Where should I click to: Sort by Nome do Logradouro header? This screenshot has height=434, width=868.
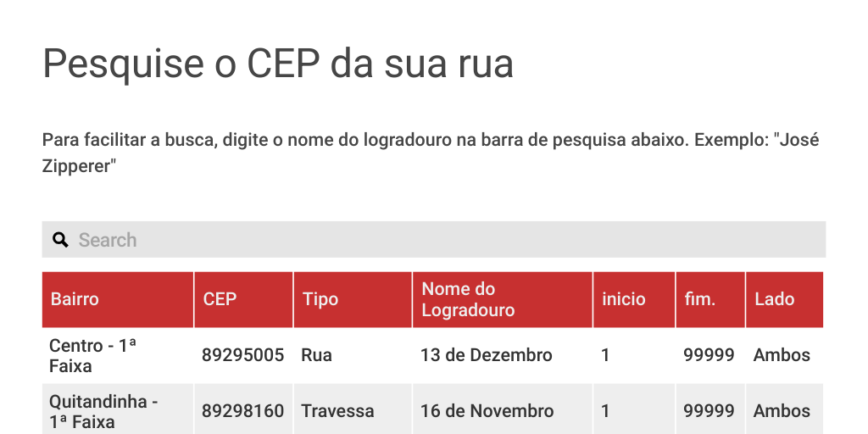point(468,299)
